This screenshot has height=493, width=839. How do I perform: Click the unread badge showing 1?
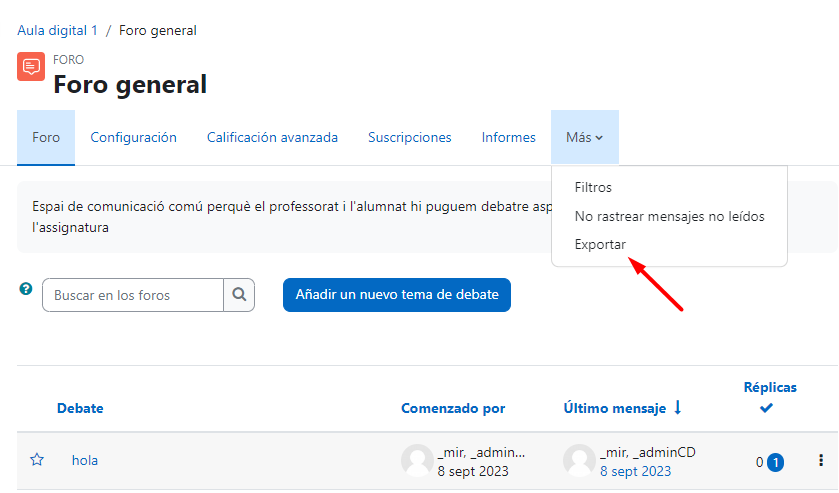pos(775,462)
